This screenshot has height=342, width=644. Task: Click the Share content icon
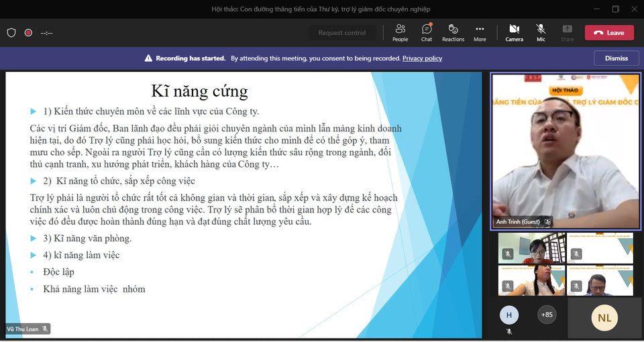click(x=567, y=33)
